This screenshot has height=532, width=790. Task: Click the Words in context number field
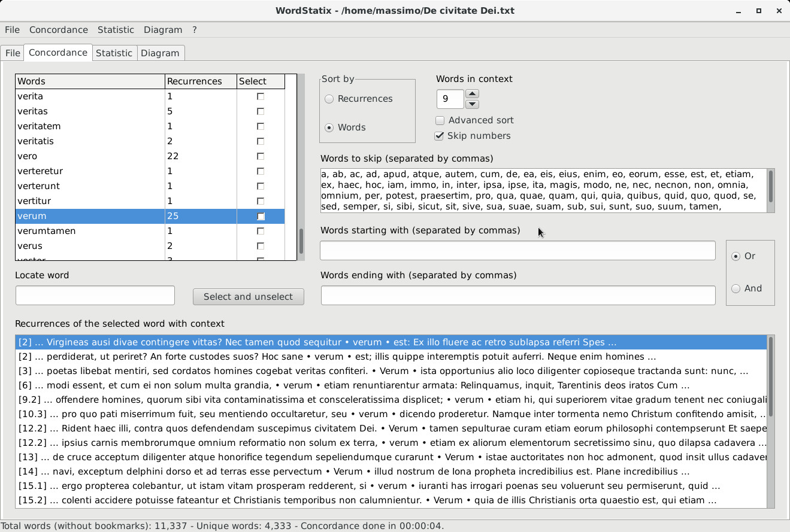click(450, 99)
